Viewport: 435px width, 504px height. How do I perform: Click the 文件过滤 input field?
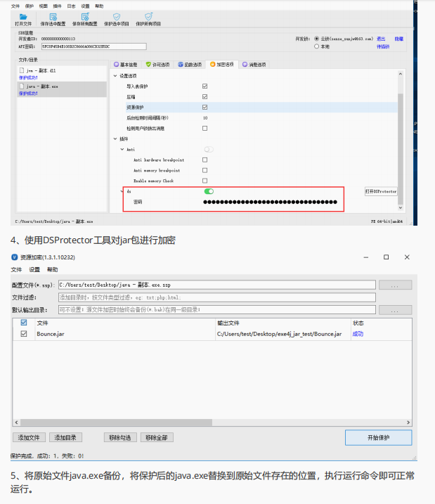217,297
